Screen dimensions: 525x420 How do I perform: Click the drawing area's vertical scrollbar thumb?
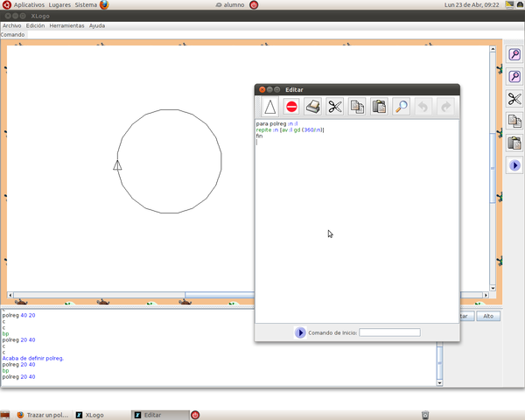click(493, 168)
